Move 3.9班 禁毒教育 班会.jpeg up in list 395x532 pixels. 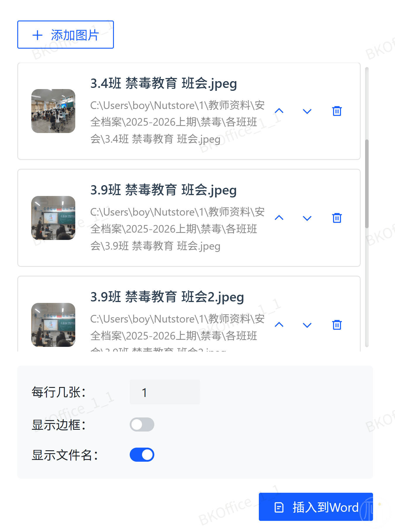(279, 218)
